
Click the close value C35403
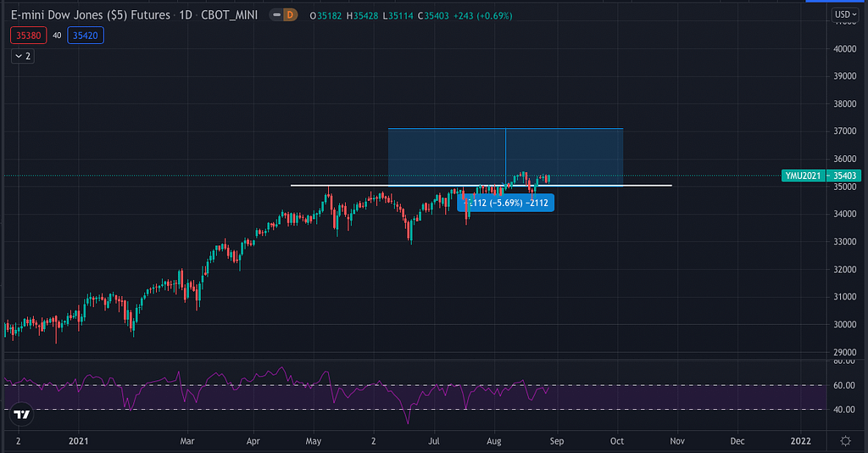point(433,15)
